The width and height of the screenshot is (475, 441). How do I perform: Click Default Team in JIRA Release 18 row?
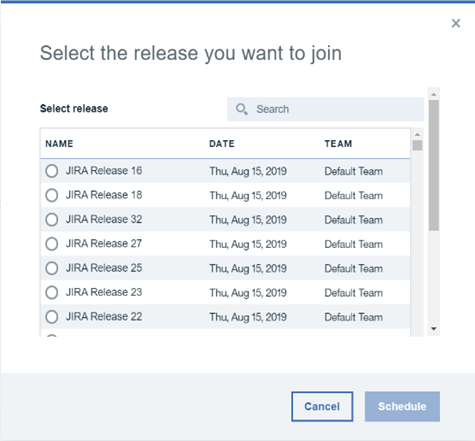[354, 196]
